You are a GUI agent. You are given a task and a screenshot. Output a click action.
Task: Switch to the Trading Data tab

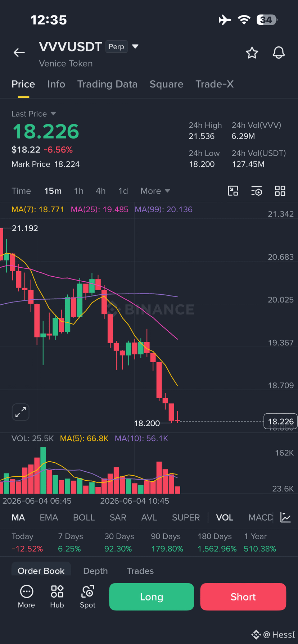[107, 84]
